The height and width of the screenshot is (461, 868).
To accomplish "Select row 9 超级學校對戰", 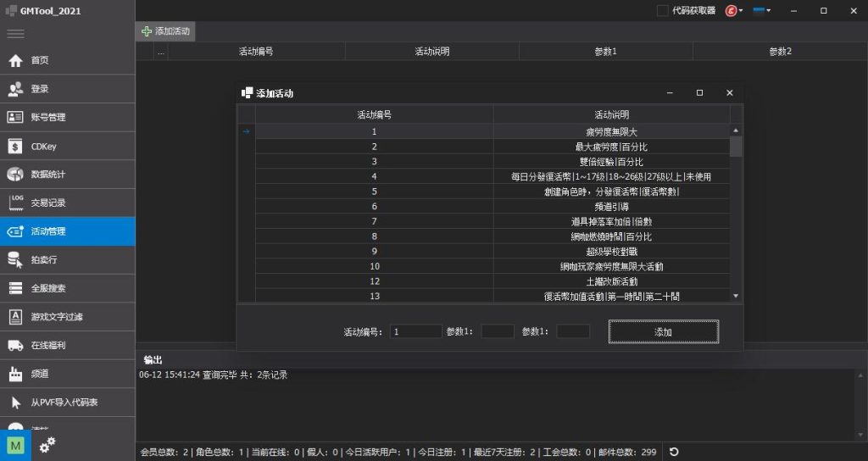I will click(492, 251).
